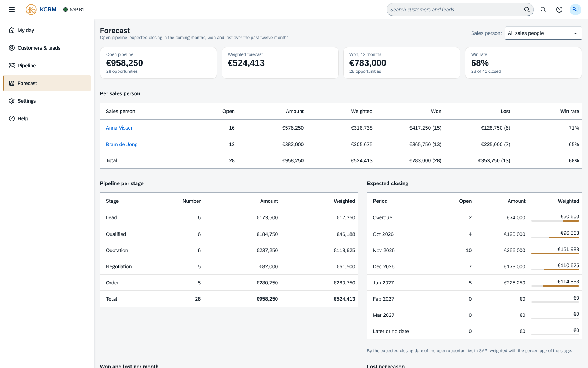588x368 pixels.
Task: Open Customers & leads page
Action: [47, 48]
